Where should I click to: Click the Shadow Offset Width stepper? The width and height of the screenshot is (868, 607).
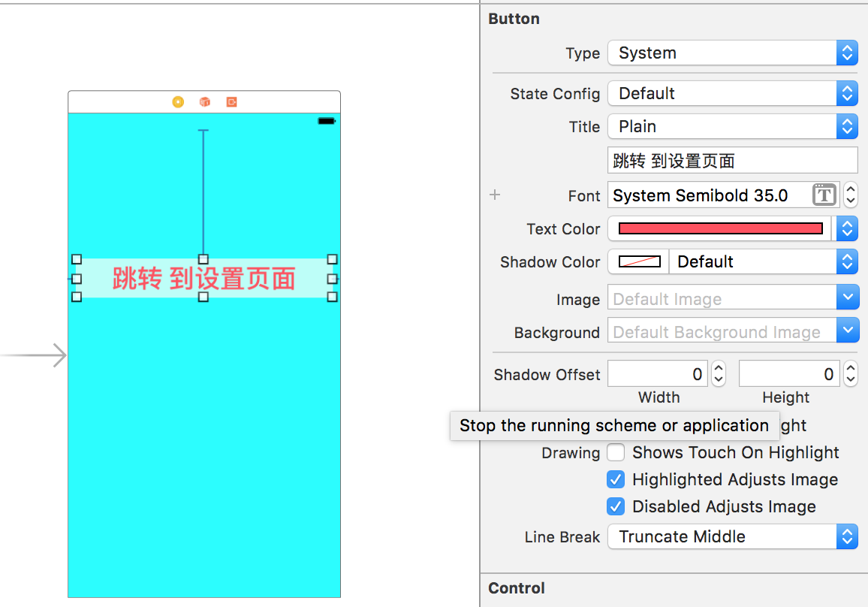point(719,374)
